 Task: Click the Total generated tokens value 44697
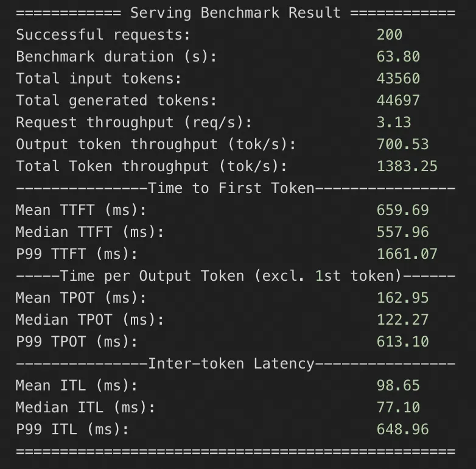coord(398,100)
